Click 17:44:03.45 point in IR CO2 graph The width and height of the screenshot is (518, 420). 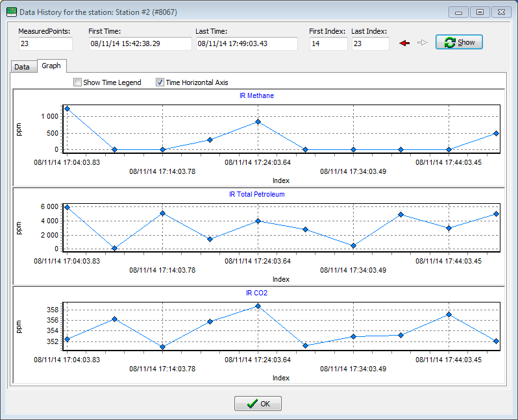pos(449,315)
